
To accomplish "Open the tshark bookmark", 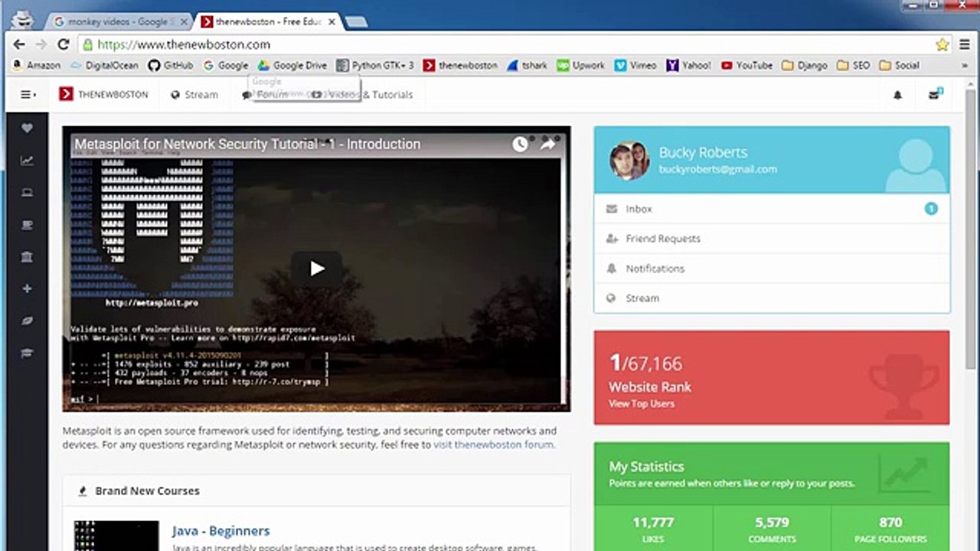I will point(527,66).
